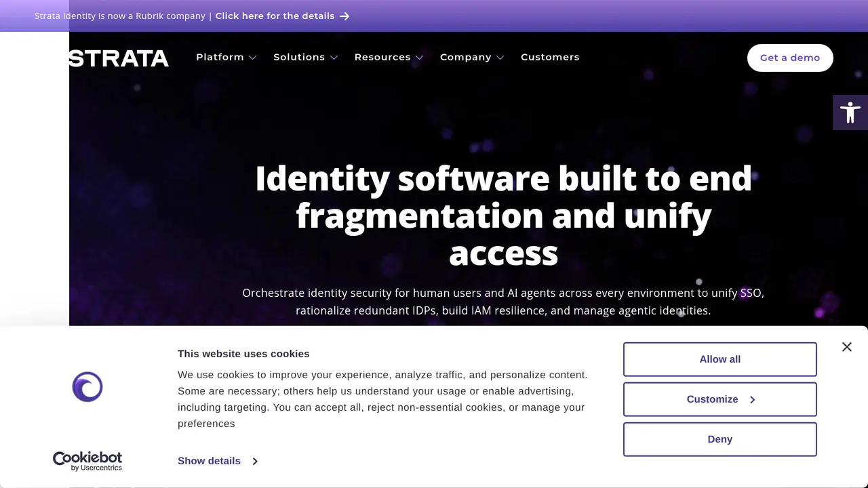
Task: Expand the Resources menu
Action: (389, 58)
